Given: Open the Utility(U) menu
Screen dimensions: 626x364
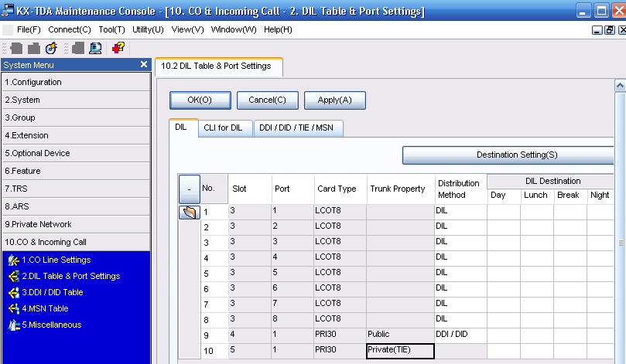Looking at the screenshot, I should pos(148,29).
